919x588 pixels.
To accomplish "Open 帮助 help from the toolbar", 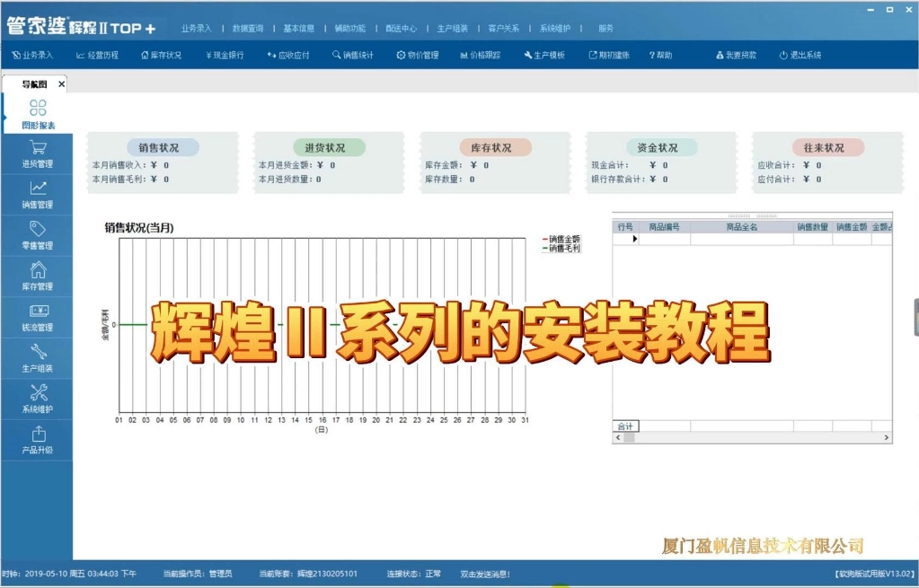I will pyautogui.click(x=661, y=55).
